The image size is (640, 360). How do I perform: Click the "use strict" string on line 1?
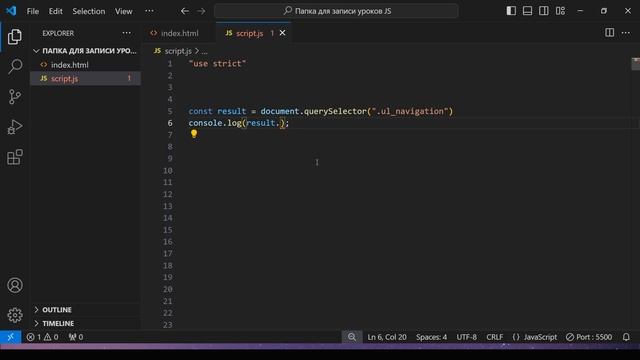click(x=217, y=64)
